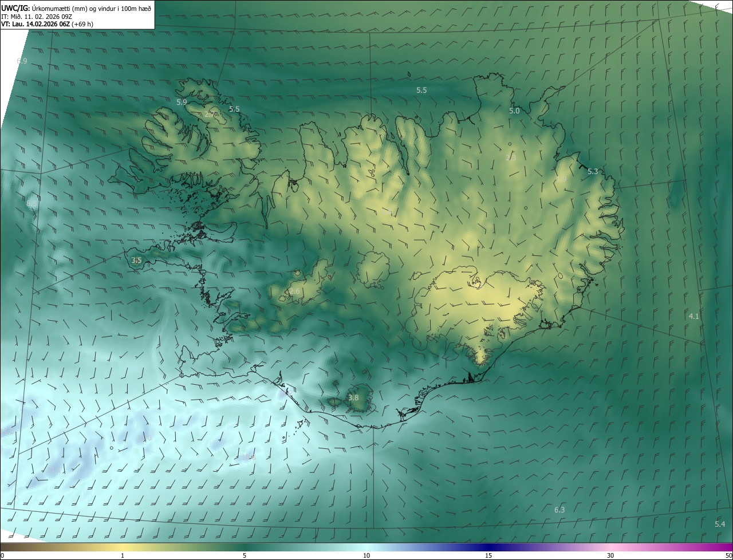Viewport: 733px width, 560px height.
Task: Select the 5.9 value on Westfjords
Action: (182, 102)
